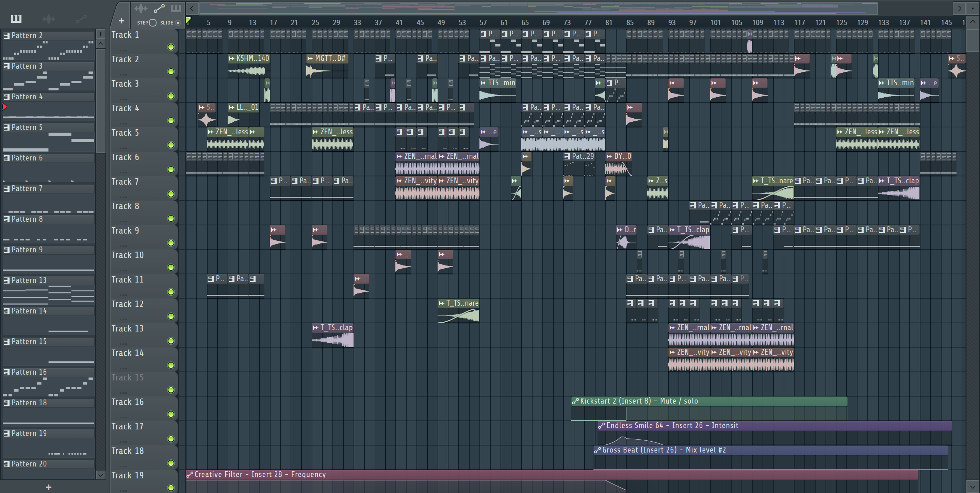Select the Pat..29 pattern clip
The image size is (980, 493).
[x=579, y=164]
